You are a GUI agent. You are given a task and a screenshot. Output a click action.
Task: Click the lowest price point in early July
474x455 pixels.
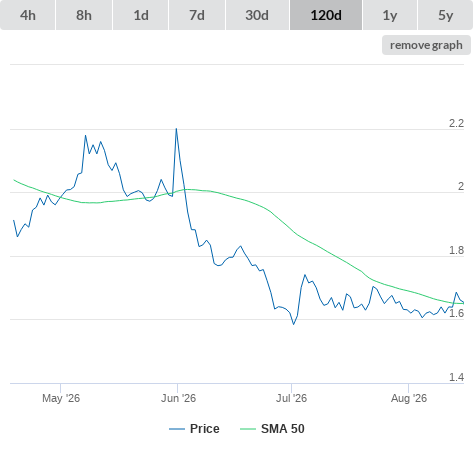294,324
